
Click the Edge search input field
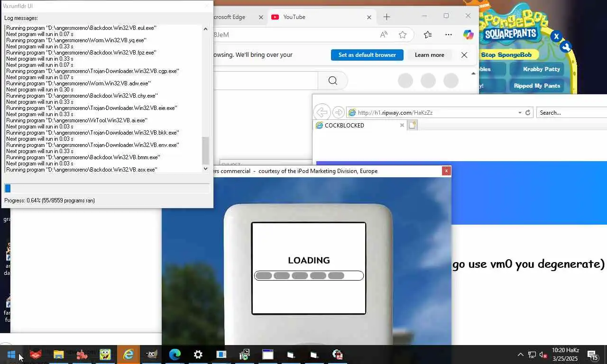click(x=266, y=81)
